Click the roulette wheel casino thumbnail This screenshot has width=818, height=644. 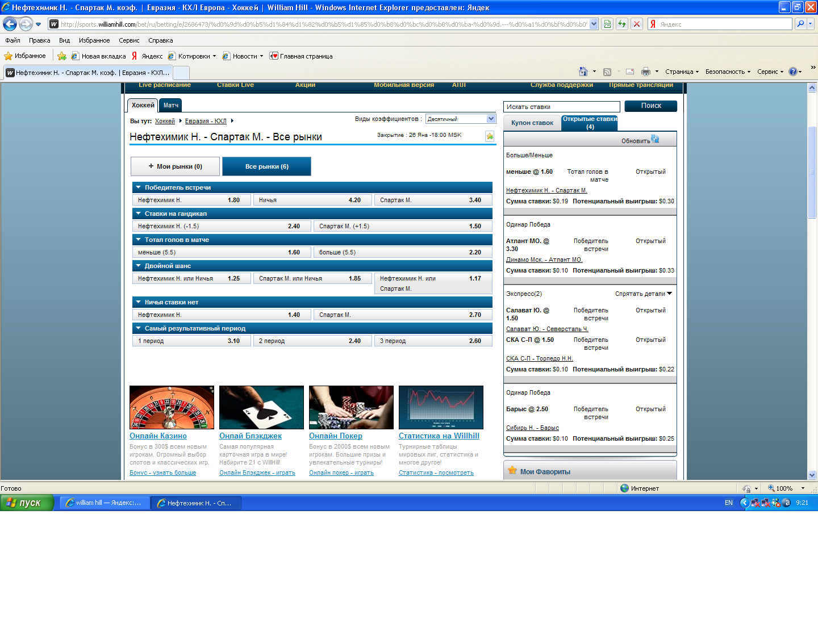coord(172,407)
